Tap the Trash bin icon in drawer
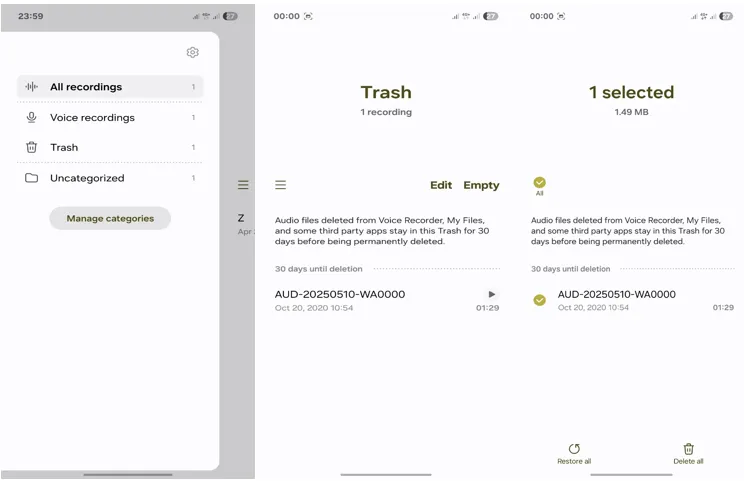 pos(31,148)
